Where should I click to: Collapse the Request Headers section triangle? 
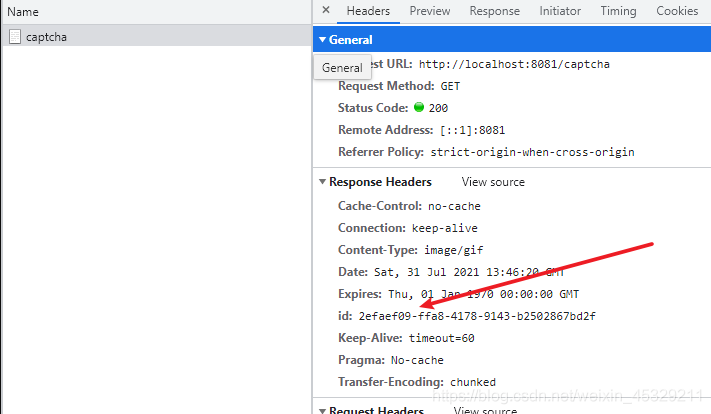tap(322, 411)
